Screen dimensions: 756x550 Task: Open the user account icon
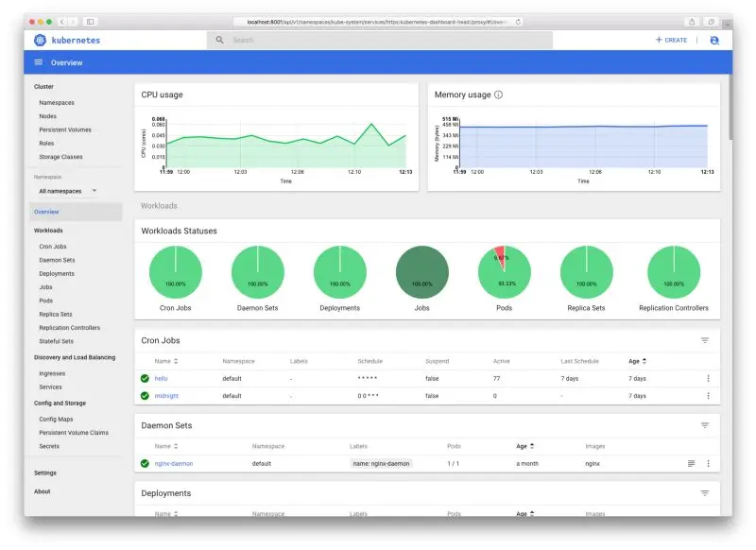714,41
